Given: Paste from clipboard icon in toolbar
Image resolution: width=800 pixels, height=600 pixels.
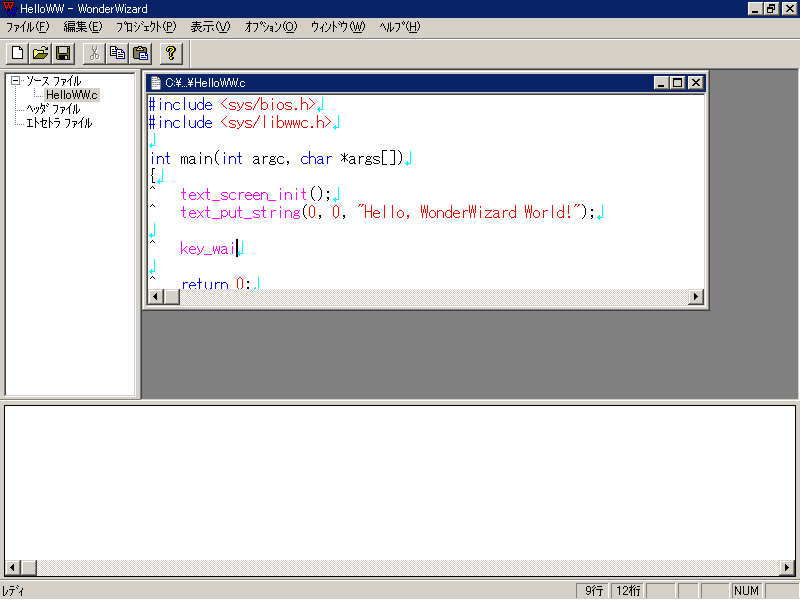Looking at the screenshot, I should (x=140, y=53).
